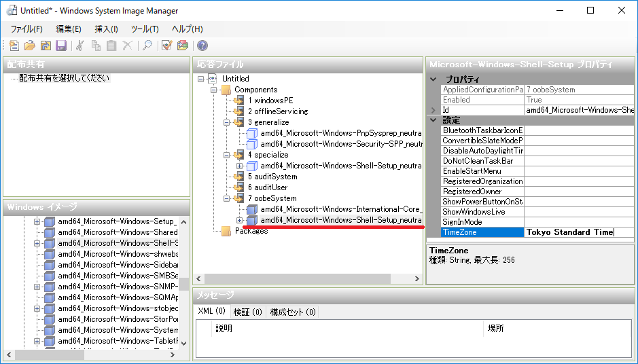
Task: Save the answer file with the floppy icon
Action: pyautogui.click(x=61, y=45)
